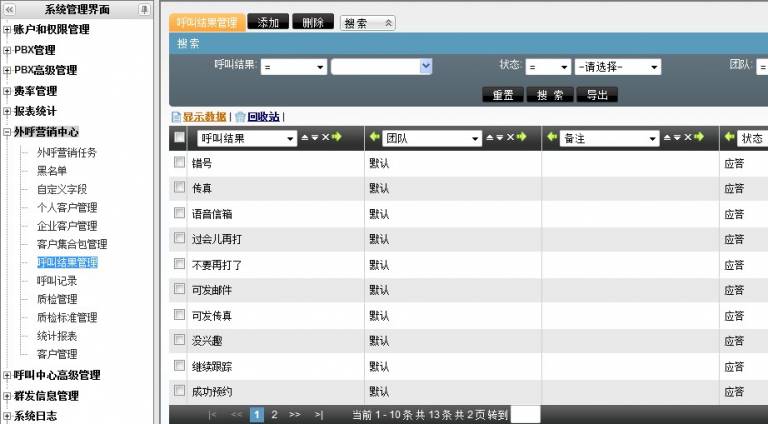Click the pin icon in sidebar header
Image resolution: width=768 pixels, height=424 pixels.
point(145,9)
